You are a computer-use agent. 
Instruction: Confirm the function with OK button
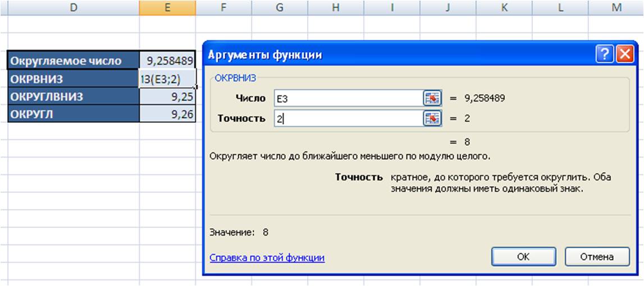[523, 257]
